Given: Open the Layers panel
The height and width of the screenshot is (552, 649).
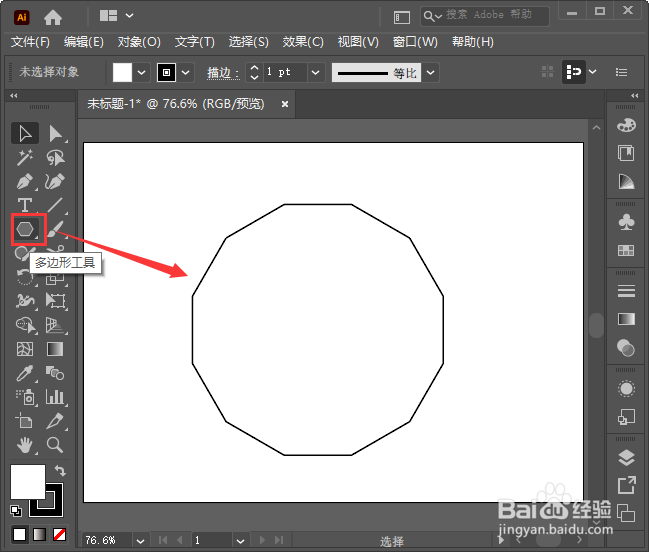Looking at the screenshot, I should 626,457.
